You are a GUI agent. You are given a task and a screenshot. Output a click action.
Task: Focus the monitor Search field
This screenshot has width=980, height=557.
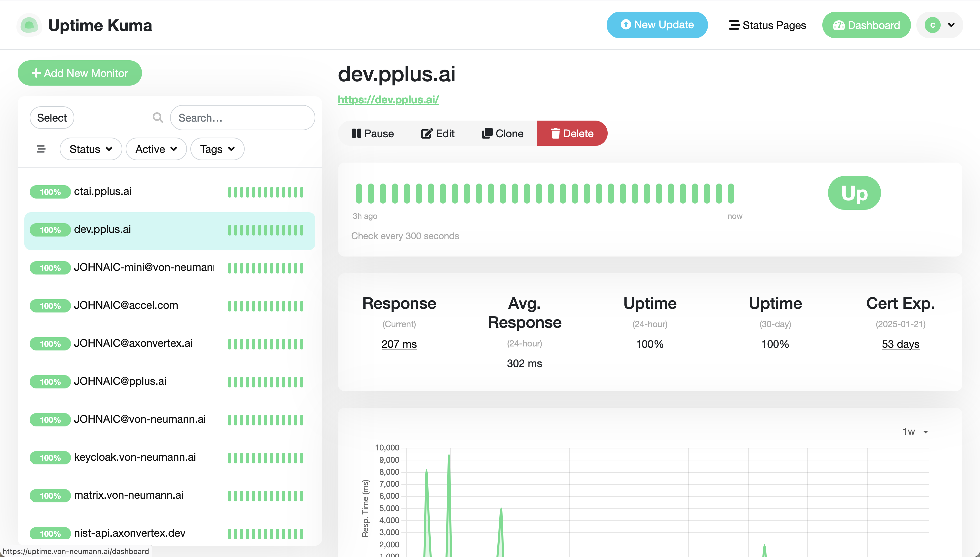coord(242,118)
